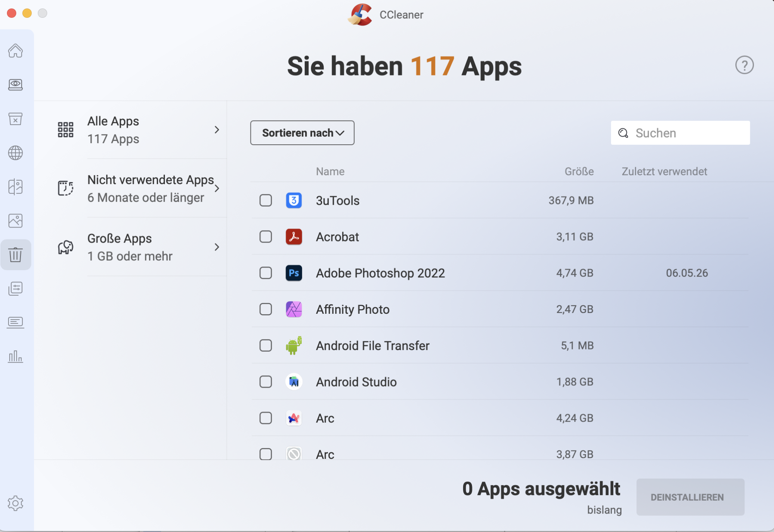Tick the Adobe Photoshop 2022 checkbox

[266, 273]
